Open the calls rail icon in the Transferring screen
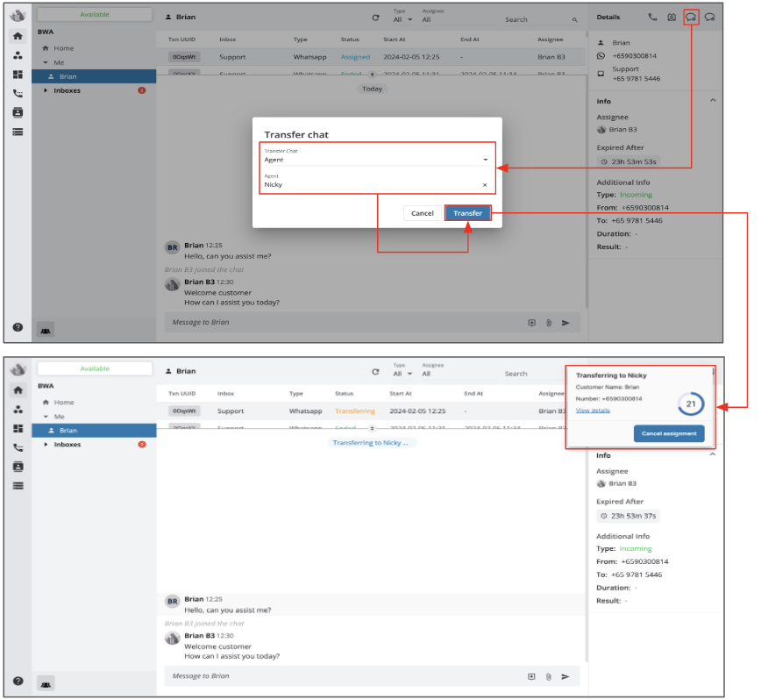This screenshot has height=700, width=761. click(x=18, y=447)
